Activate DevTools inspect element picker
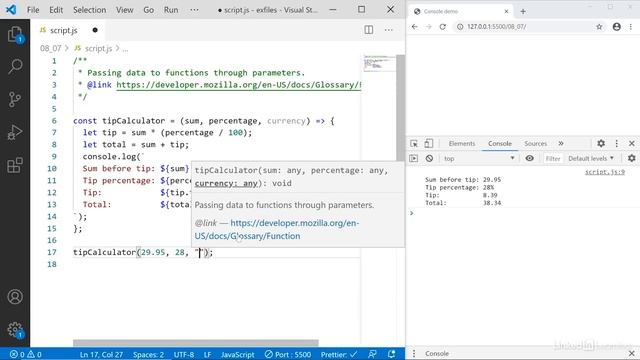640x360 pixels. tap(414, 143)
